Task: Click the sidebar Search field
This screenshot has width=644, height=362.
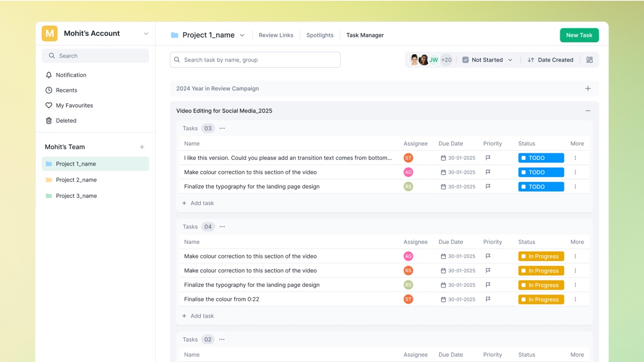Action: (x=95, y=56)
